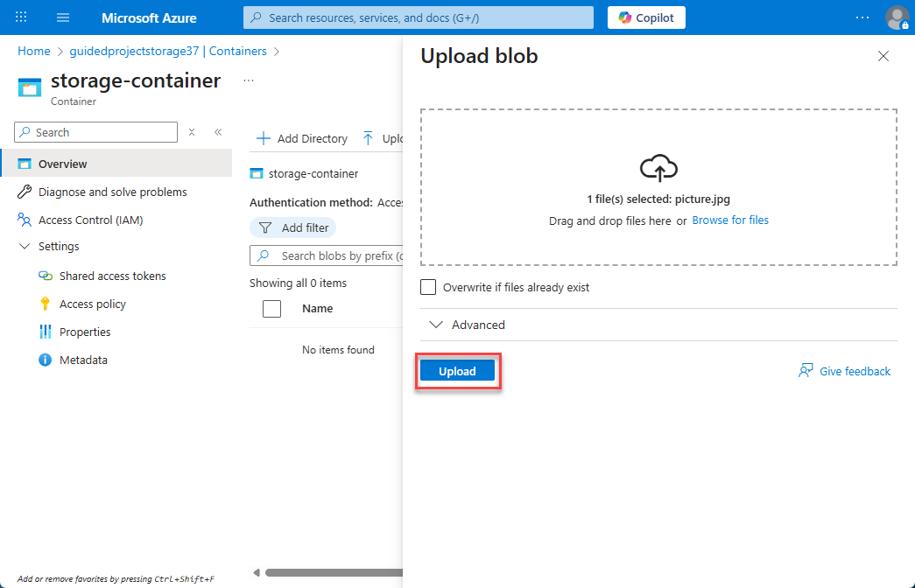Open the top bar ellipsis menu

pyautogui.click(x=862, y=17)
